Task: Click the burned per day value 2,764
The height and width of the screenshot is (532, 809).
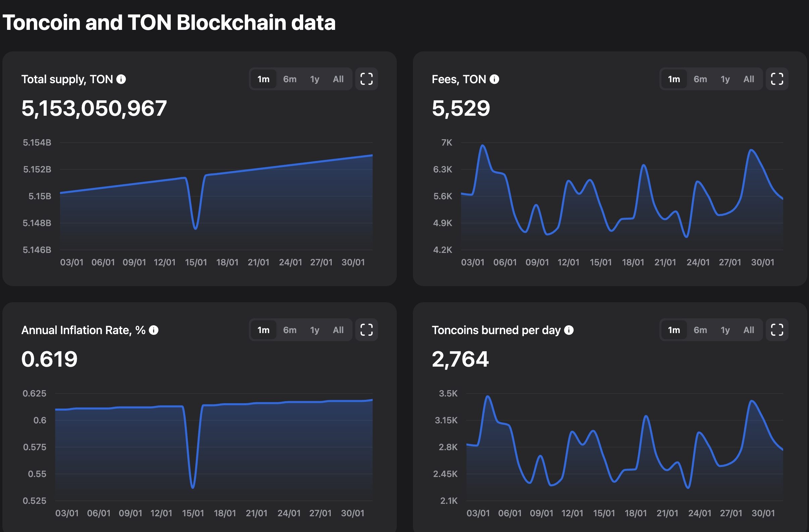Action: point(460,359)
